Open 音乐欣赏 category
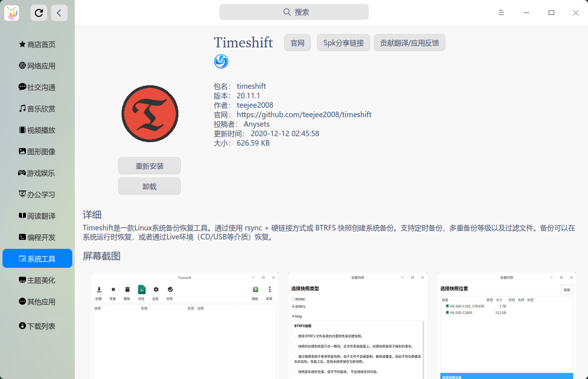The image size is (588, 379). [37, 108]
